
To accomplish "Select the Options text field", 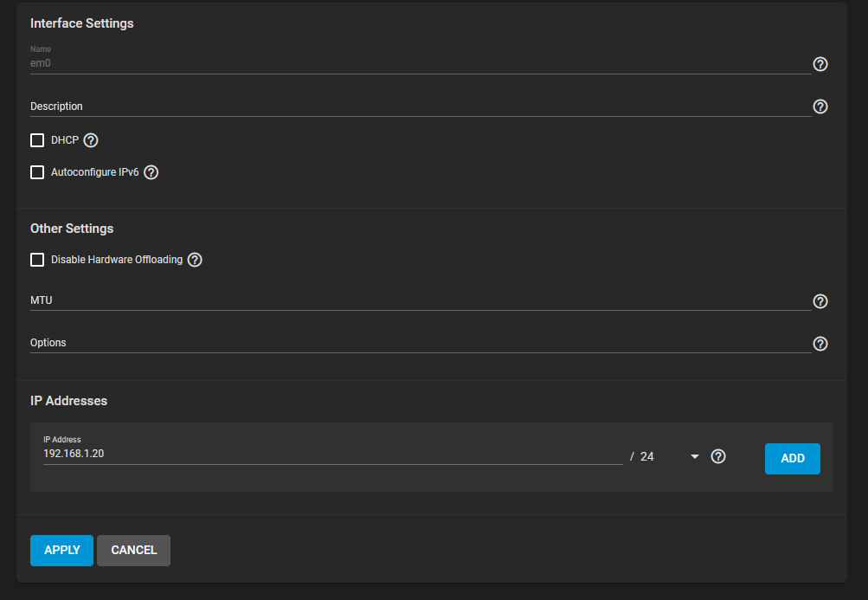I will coord(421,343).
